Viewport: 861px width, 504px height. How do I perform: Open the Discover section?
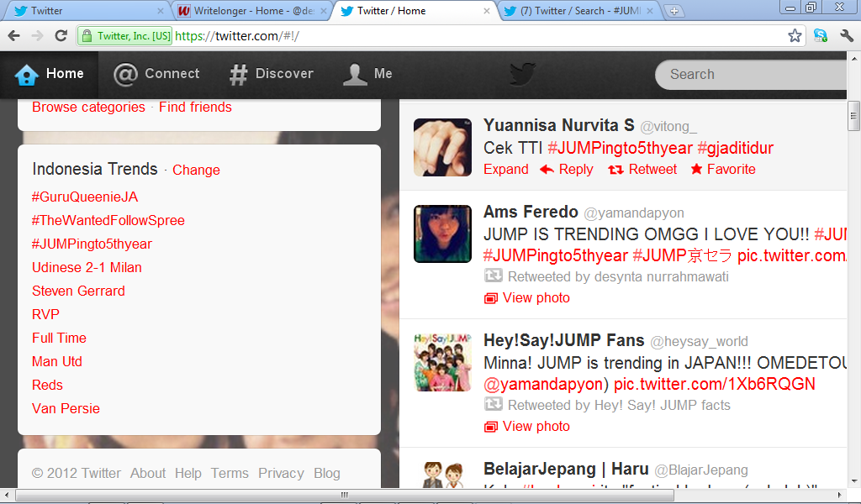pos(272,74)
